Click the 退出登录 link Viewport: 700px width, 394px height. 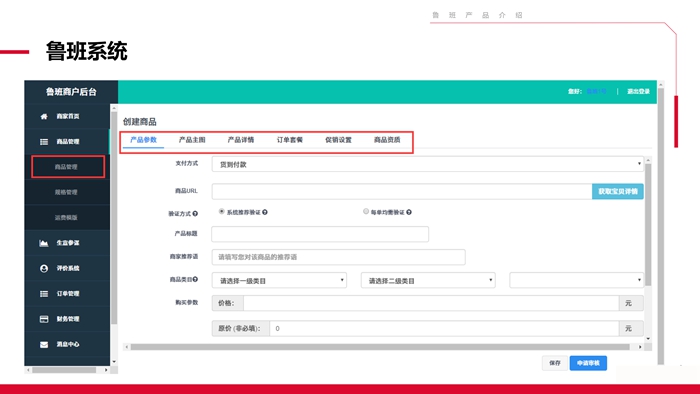[638, 91]
